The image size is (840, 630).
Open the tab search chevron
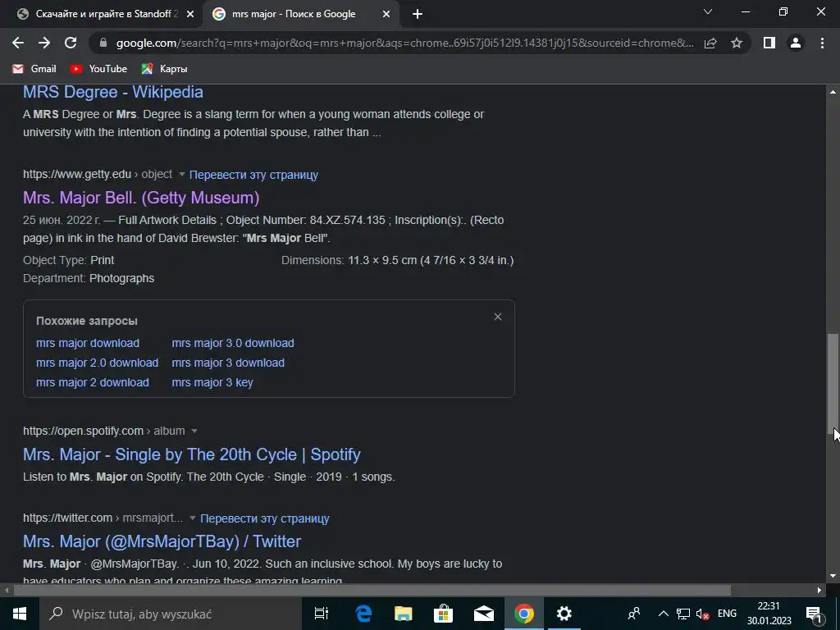[708, 11]
